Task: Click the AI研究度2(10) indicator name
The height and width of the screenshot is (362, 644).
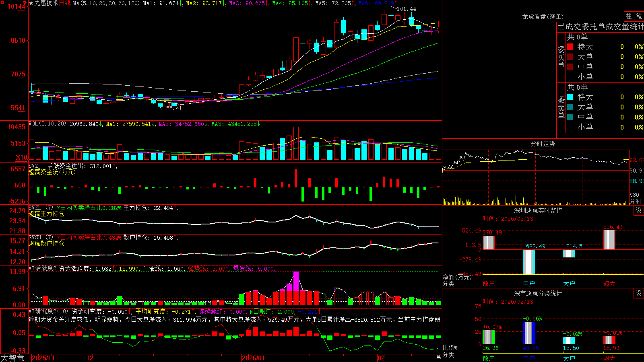Action: (x=48, y=311)
